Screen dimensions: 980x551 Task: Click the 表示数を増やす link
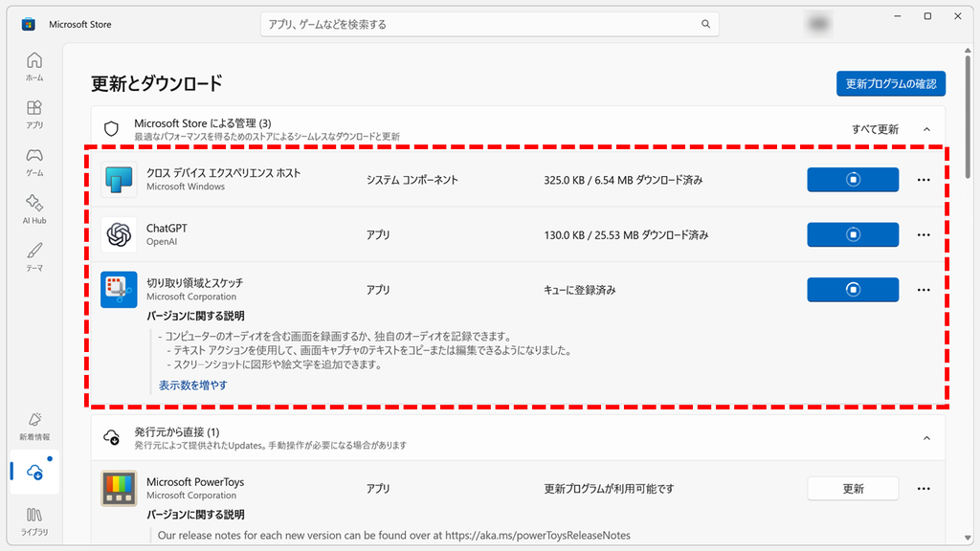pos(192,385)
